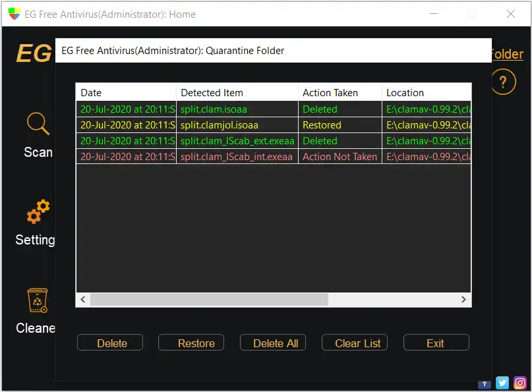Sort by the Date column header
This screenshot has height=392, width=532.
126,93
